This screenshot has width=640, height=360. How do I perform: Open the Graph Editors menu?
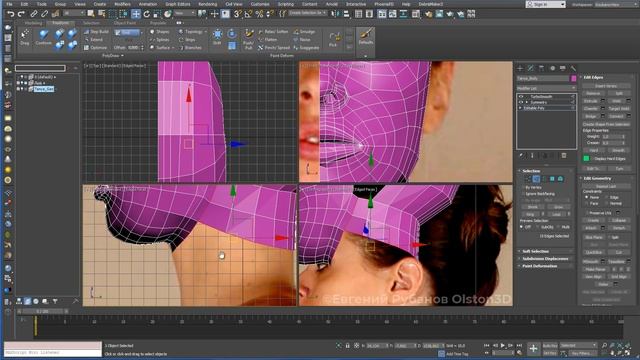coord(178,4)
